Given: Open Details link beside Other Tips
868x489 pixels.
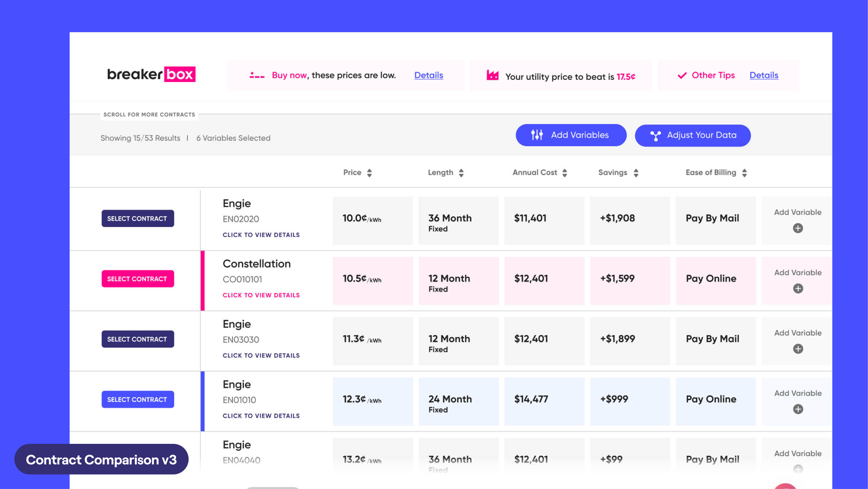Looking at the screenshot, I should point(764,75).
